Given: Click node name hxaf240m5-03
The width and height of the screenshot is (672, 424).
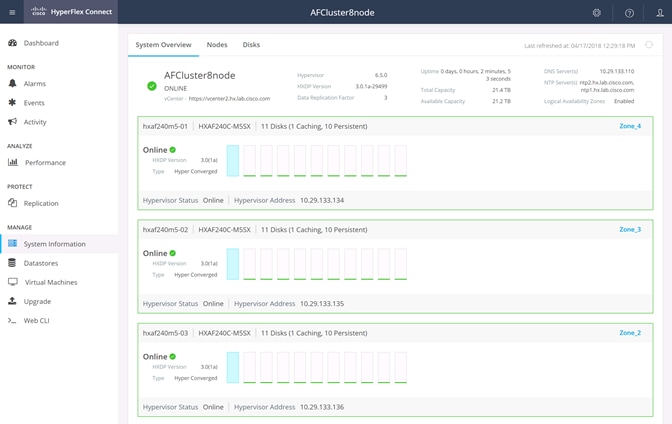Looking at the screenshot, I should point(165,333).
